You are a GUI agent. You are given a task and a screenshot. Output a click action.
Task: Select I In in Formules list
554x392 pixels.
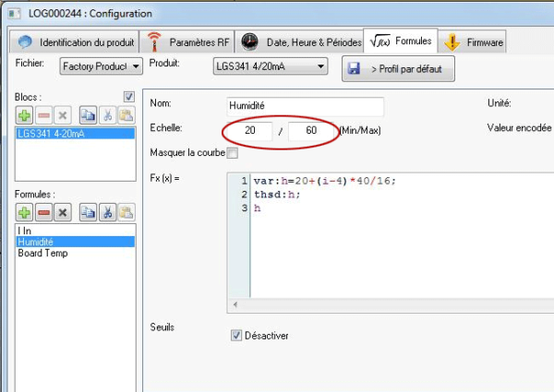click(76, 231)
